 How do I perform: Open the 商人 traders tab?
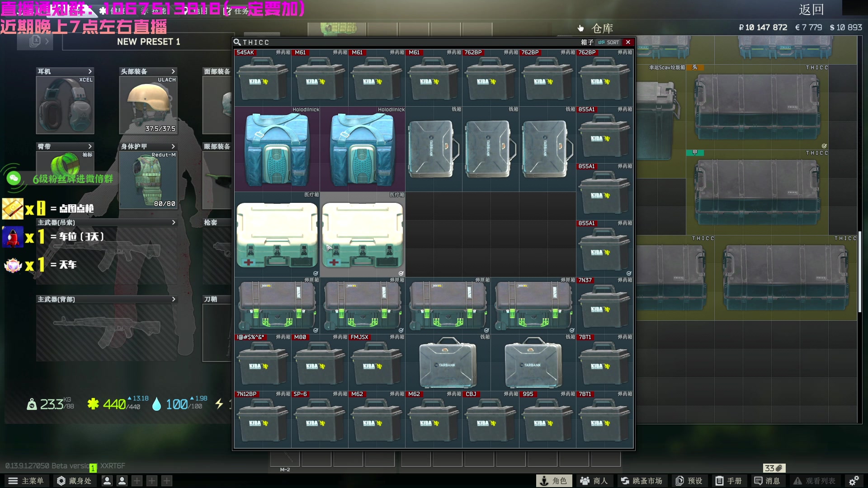coord(594,481)
